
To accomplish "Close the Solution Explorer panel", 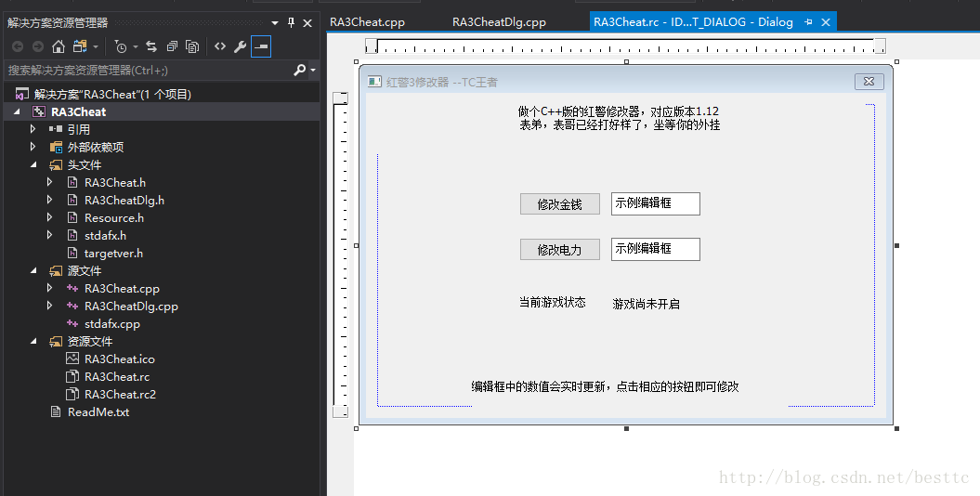I will 307,23.
